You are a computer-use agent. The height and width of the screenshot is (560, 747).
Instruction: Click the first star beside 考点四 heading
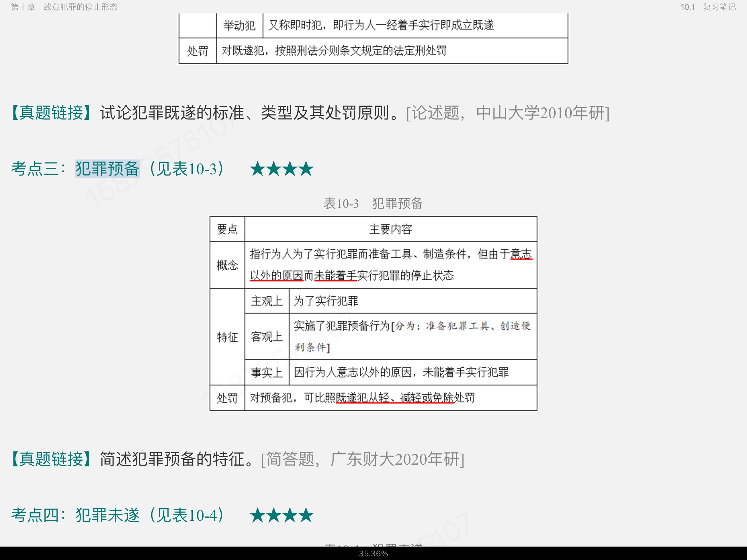258,515
